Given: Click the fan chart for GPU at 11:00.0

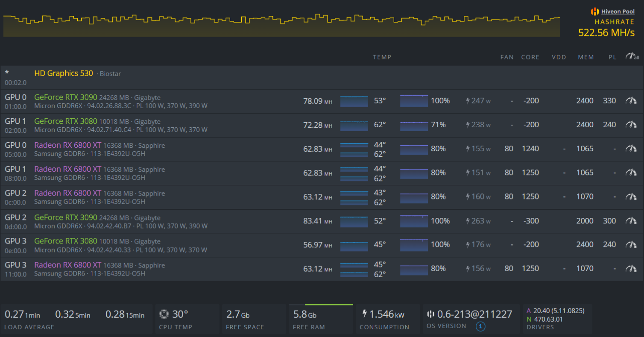Looking at the screenshot, I should (414, 269).
